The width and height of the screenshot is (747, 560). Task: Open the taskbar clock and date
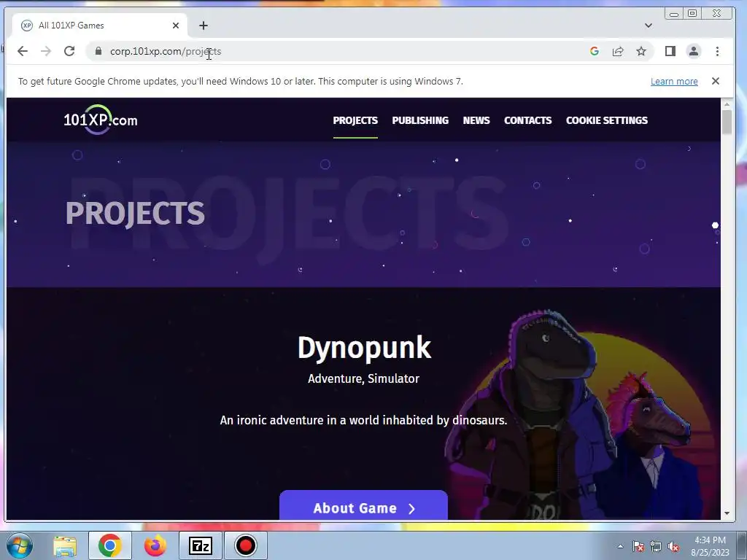click(710, 546)
